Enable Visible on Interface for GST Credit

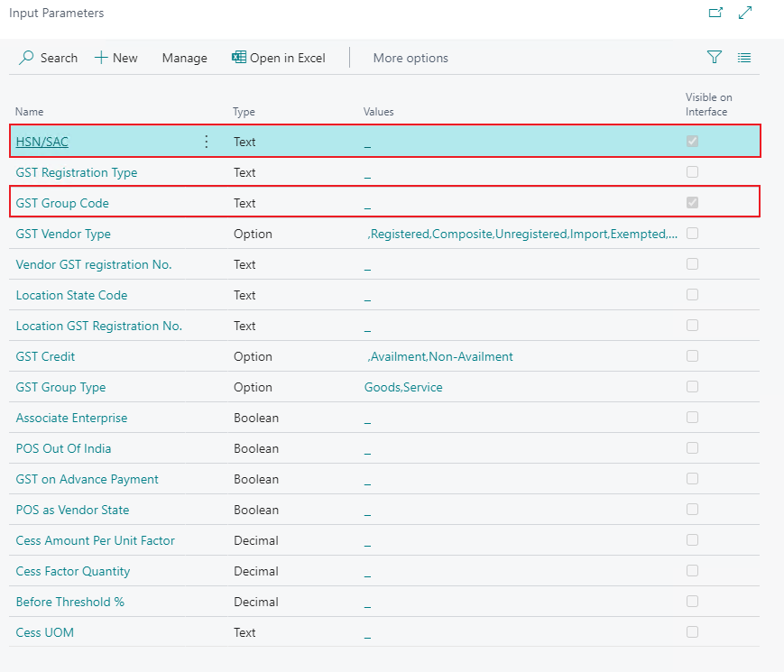click(692, 356)
